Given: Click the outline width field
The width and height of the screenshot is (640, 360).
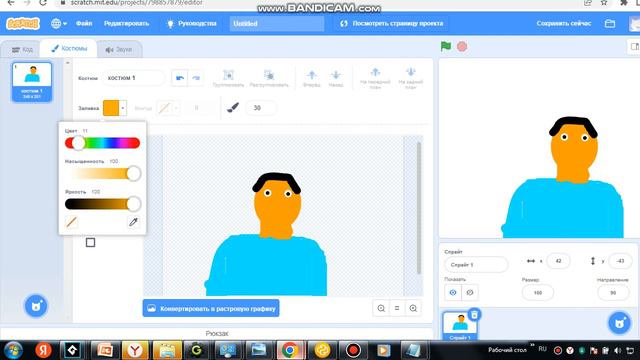Looking at the screenshot, I should pyautogui.click(x=198, y=108).
